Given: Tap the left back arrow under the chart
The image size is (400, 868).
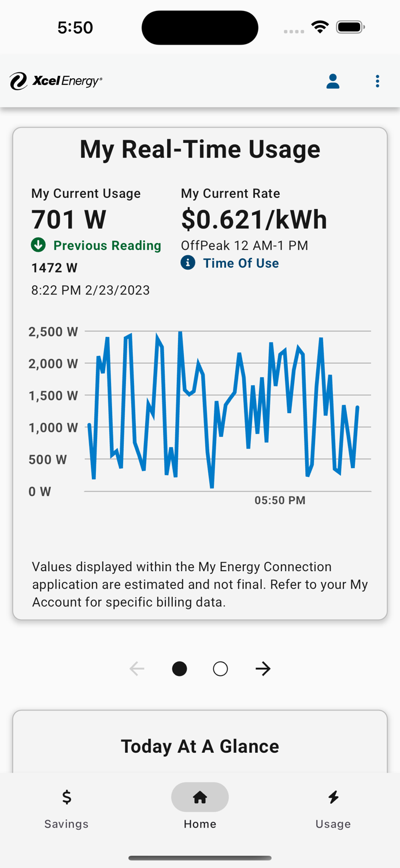Looking at the screenshot, I should (x=137, y=668).
